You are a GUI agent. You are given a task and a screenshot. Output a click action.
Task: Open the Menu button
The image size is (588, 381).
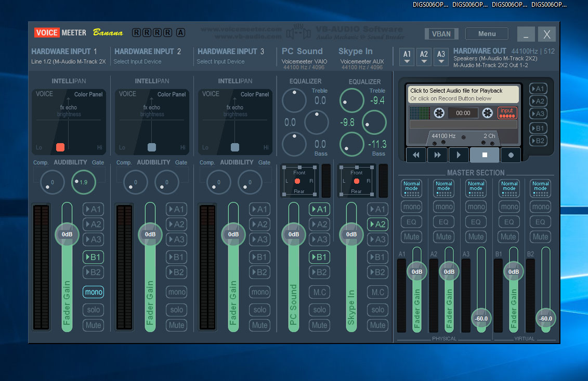[x=487, y=34]
